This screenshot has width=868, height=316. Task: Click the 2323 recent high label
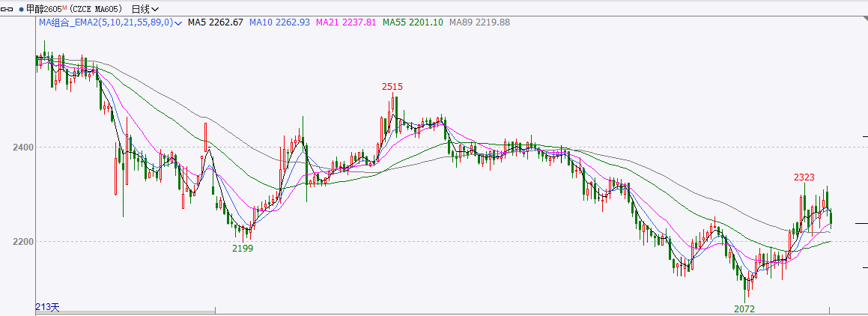804,177
